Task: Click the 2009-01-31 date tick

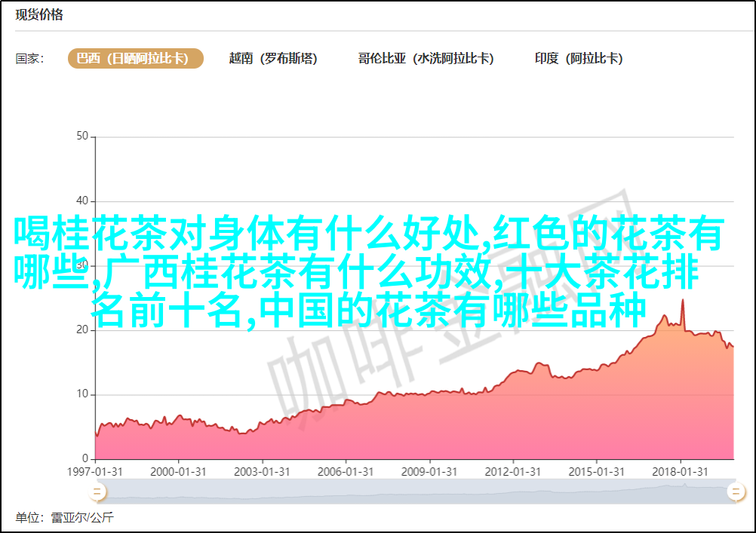Action: (x=430, y=471)
